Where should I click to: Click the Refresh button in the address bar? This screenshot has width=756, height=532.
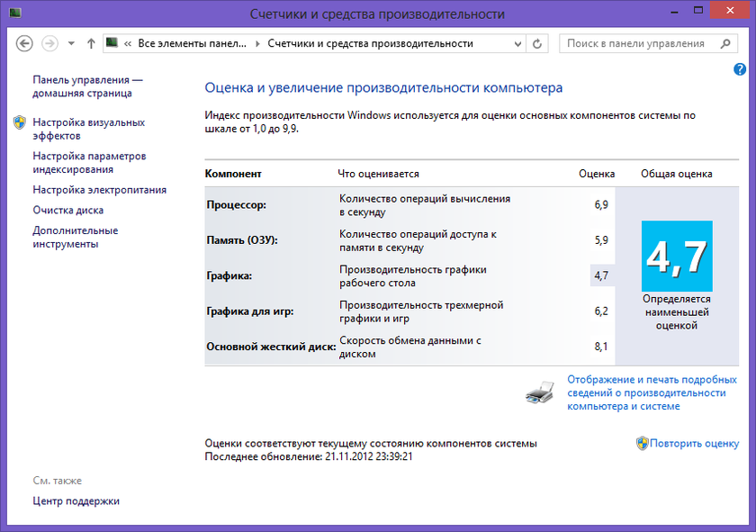(538, 43)
